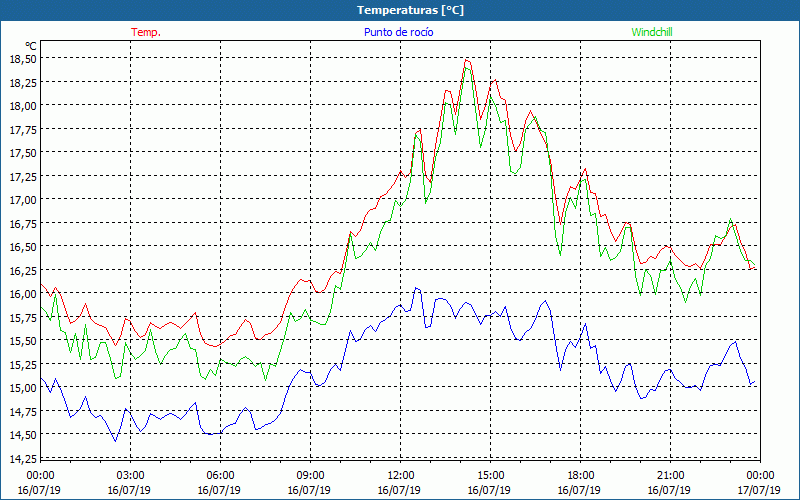Viewport: 800px width, 500px height.
Task: Click the red Temp. legend label
Action: pyautogui.click(x=146, y=32)
